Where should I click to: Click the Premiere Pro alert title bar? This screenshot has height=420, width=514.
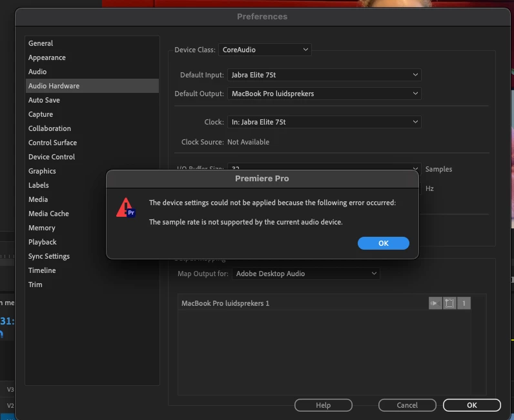(x=262, y=179)
